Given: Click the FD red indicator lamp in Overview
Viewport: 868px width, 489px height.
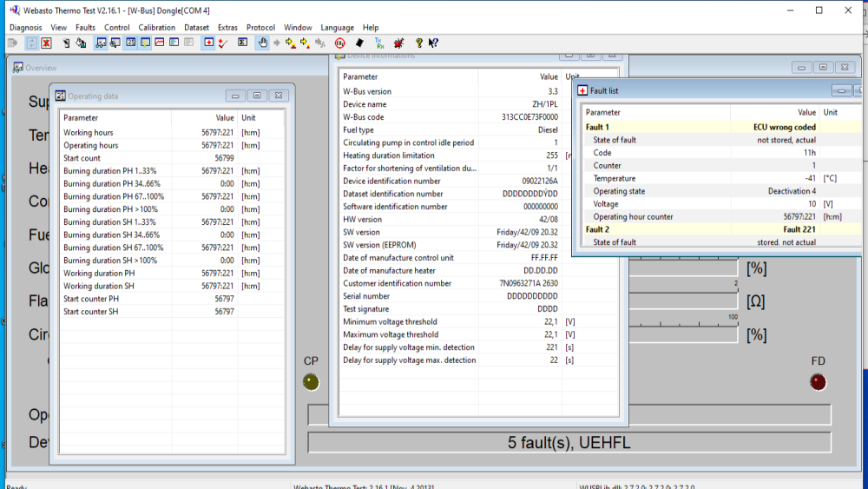Looking at the screenshot, I should [818, 382].
